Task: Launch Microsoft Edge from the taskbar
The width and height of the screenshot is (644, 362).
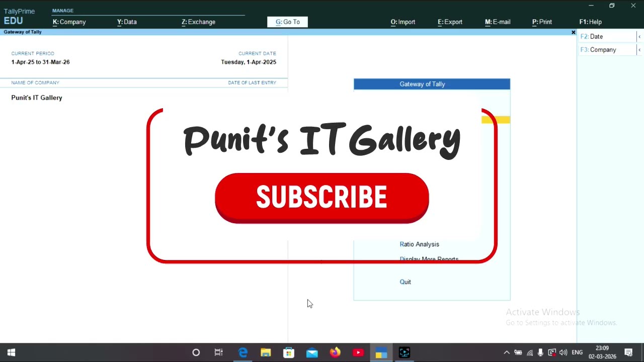Action: tap(243, 352)
